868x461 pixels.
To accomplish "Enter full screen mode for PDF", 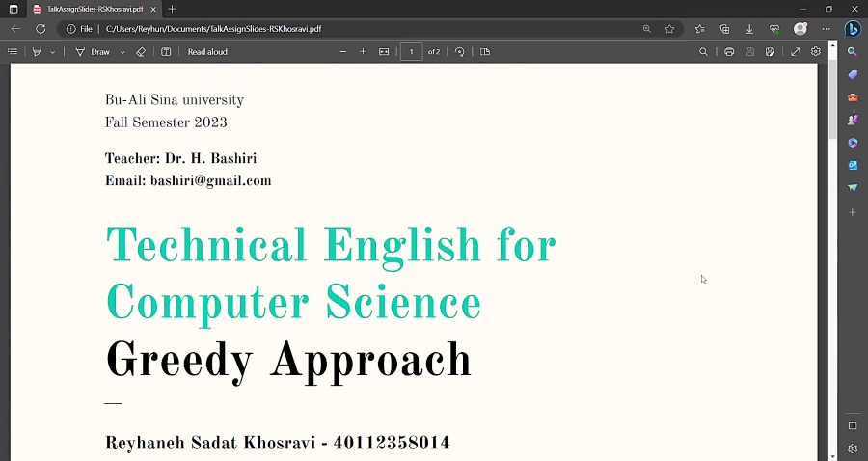I will [796, 52].
